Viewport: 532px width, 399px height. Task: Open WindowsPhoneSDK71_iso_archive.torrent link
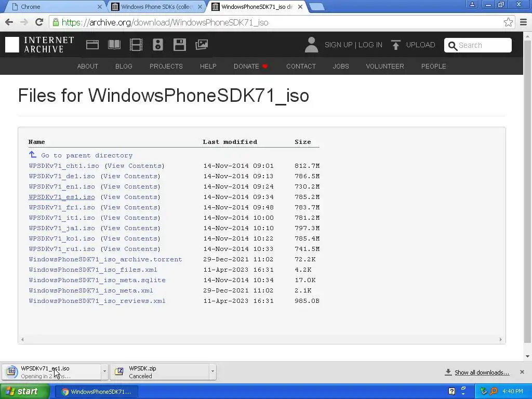click(105, 259)
